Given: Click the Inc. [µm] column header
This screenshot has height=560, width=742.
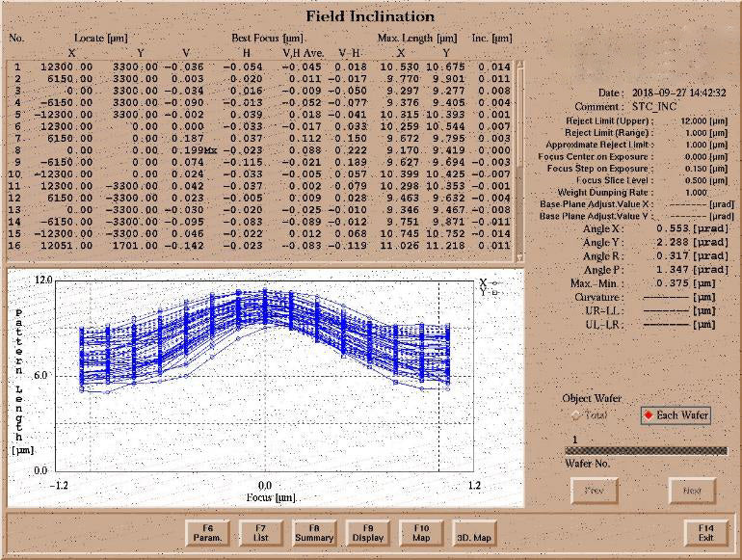Looking at the screenshot, I should (x=491, y=39).
